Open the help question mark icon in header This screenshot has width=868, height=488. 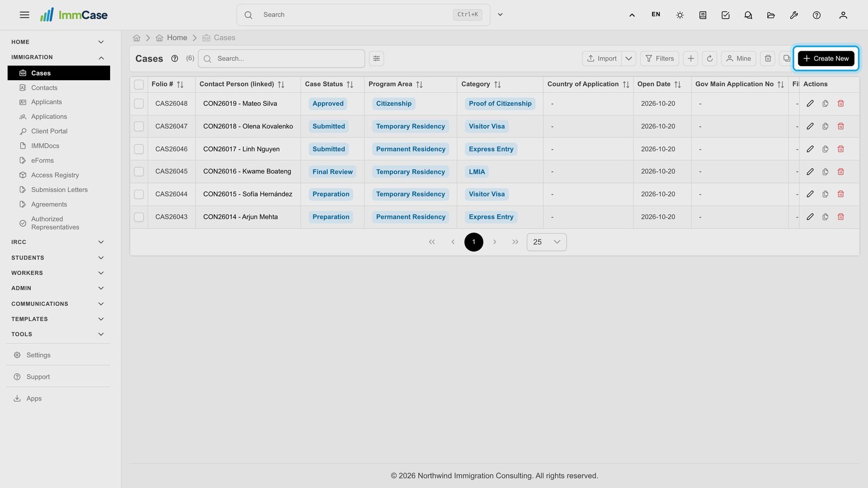coord(816,15)
